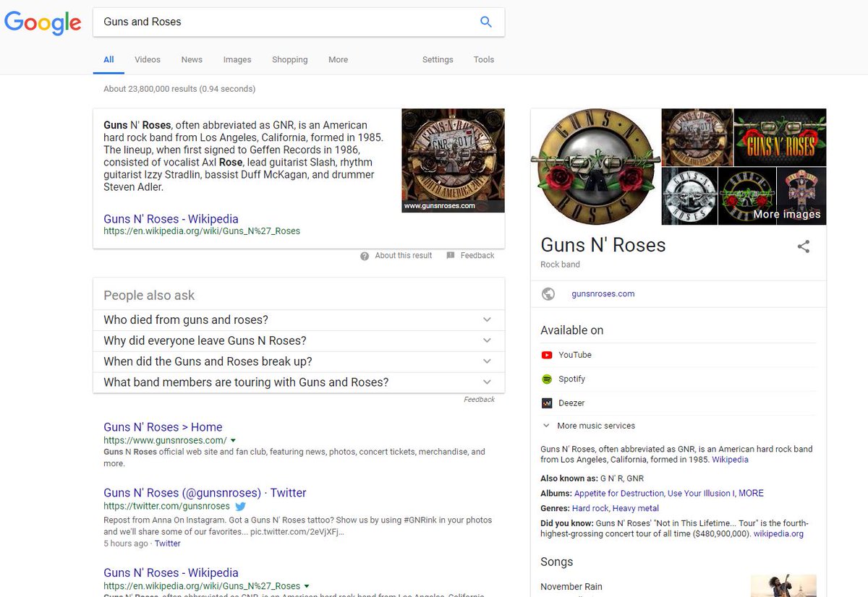Screen dimensions: 868x597
Task: Switch to the News tab
Action: pyautogui.click(x=192, y=60)
